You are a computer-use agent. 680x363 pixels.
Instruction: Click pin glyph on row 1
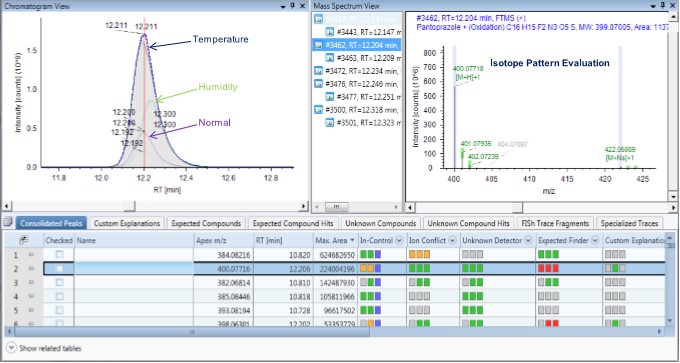31,254
